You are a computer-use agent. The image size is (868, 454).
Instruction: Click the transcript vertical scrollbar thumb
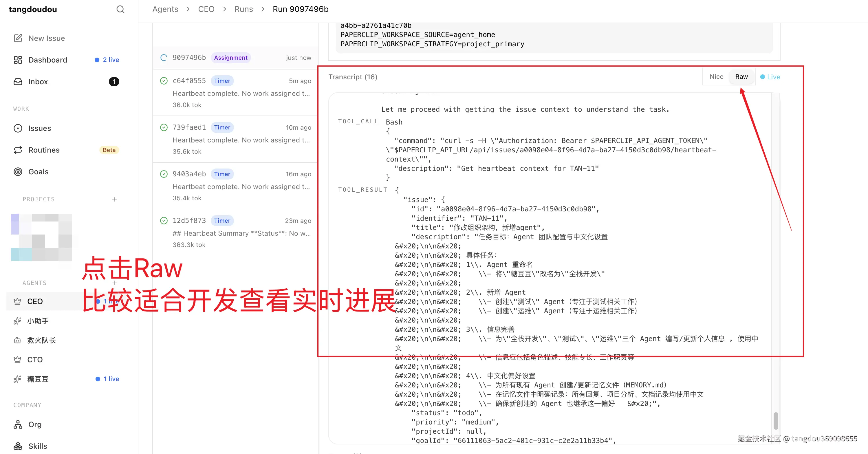tap(776, 421)
